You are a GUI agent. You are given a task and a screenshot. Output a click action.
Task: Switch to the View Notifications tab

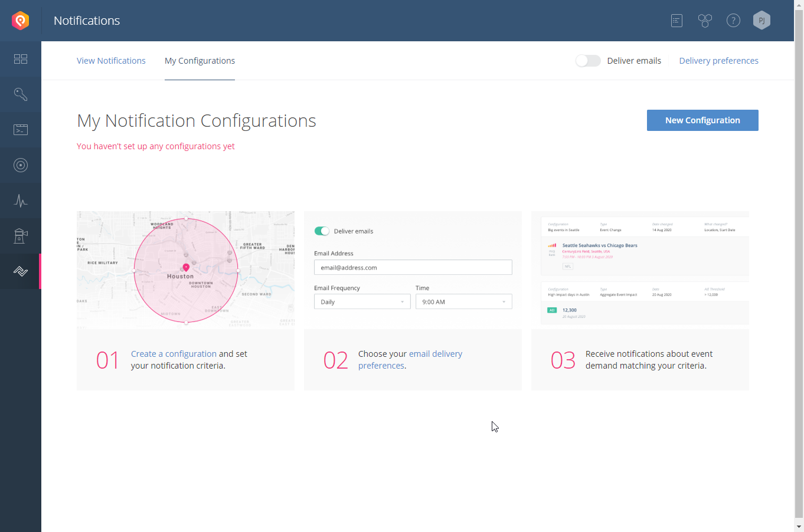[x=111, y=61]
